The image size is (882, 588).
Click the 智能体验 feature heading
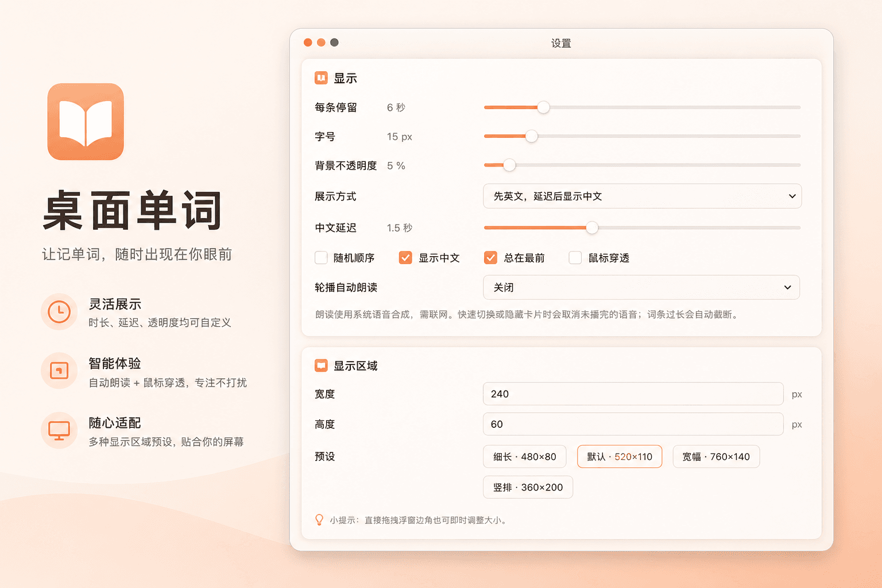point(115,363)
